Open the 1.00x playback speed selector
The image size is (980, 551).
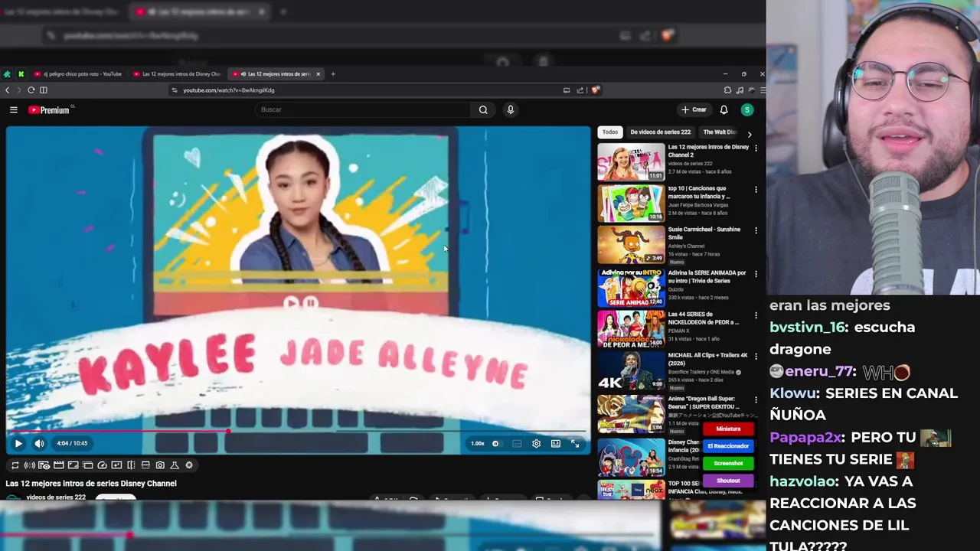[478, 444]
